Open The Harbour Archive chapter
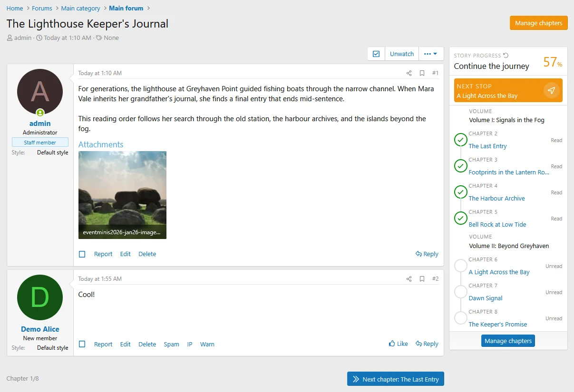The width and height of the screenshot is (574, 392). click(496, 199)
